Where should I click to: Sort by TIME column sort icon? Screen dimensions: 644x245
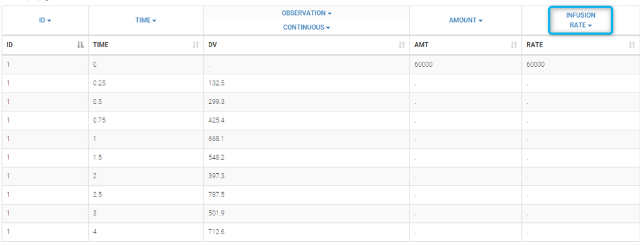(196, 45)
